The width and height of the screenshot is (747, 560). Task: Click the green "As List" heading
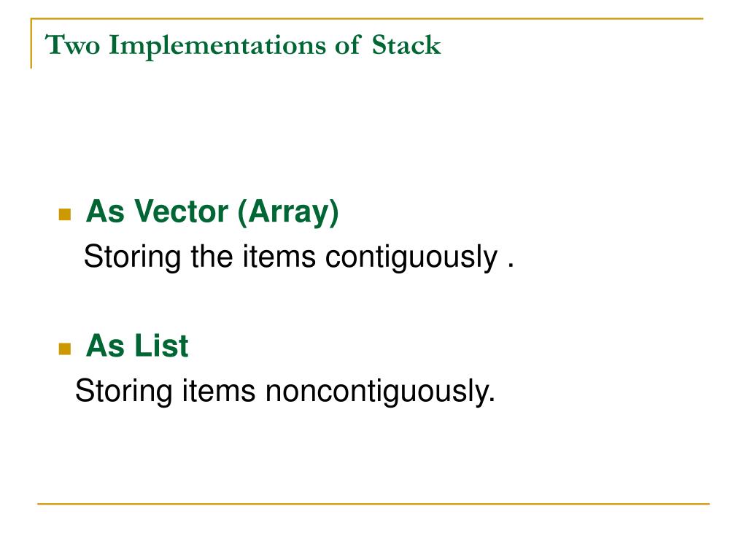[137, 346]
